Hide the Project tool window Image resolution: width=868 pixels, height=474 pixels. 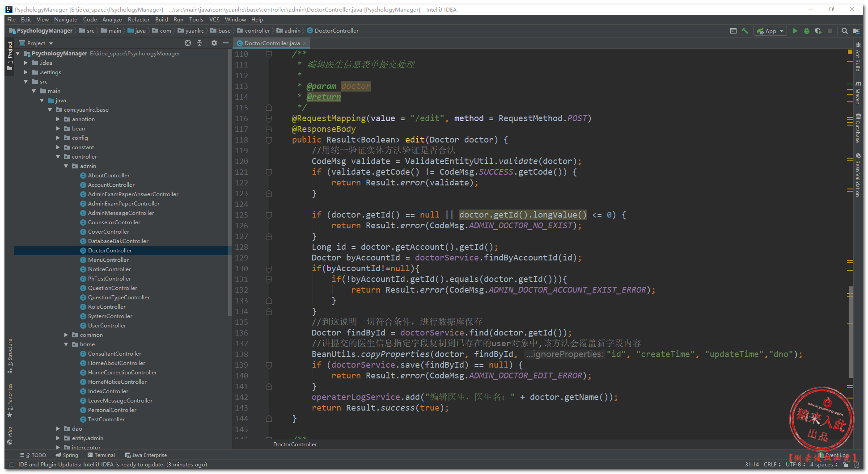[x=226, y=43]
